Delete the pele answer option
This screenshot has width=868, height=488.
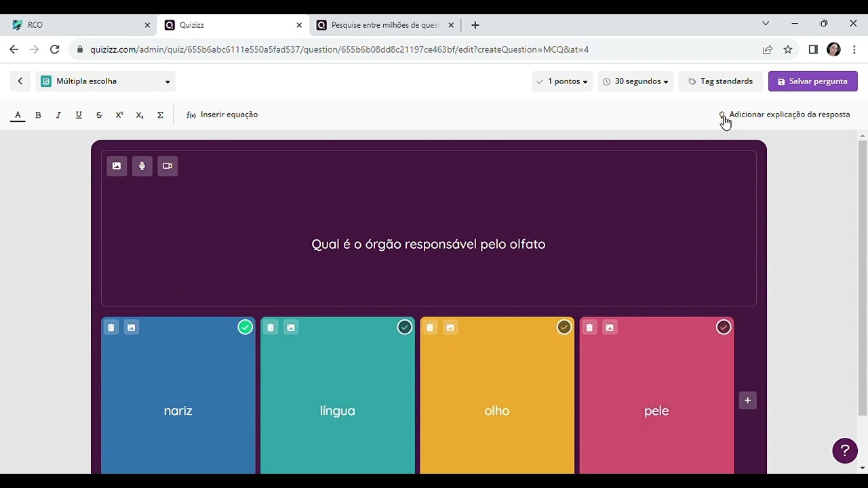pyautogui.click(x=589, y=327)
